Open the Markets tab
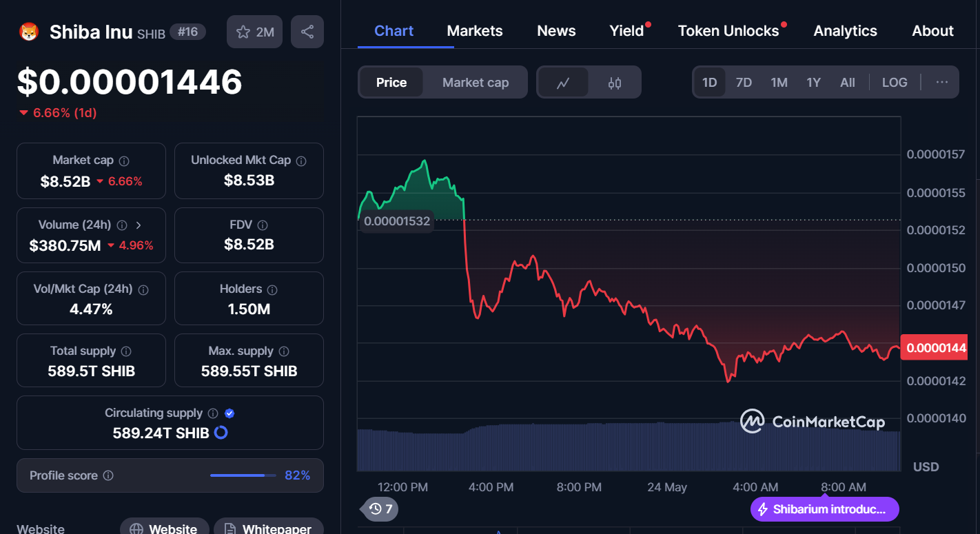The height and width of the screenshot is (534, 980). click(x=475, y=31)
